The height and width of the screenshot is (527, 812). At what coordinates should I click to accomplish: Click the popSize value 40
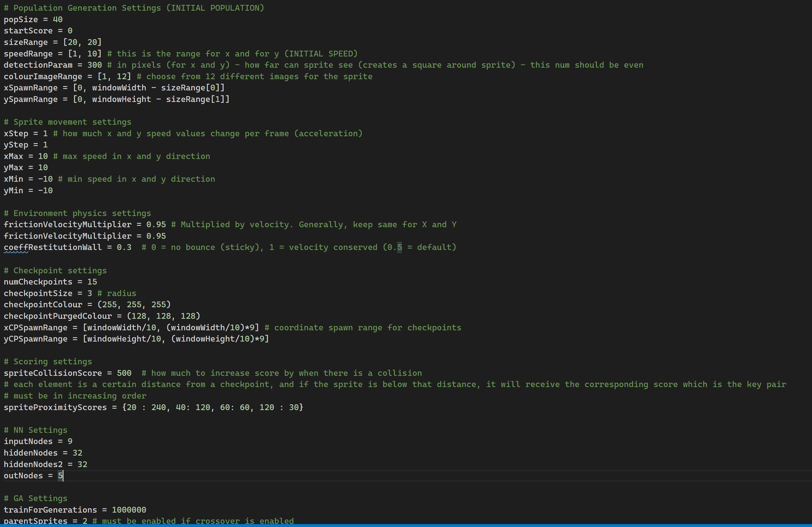[58, 20]
